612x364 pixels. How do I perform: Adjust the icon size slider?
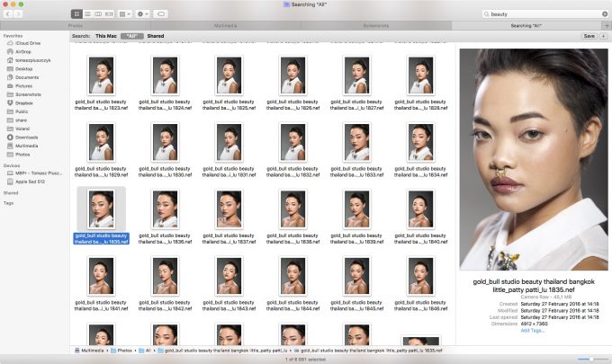point(591,359)
